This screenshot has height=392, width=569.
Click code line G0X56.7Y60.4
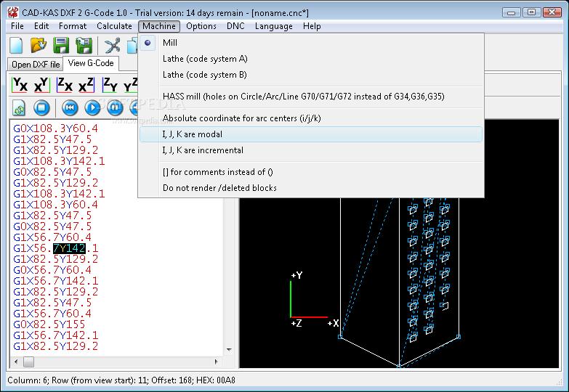(52, 270)
